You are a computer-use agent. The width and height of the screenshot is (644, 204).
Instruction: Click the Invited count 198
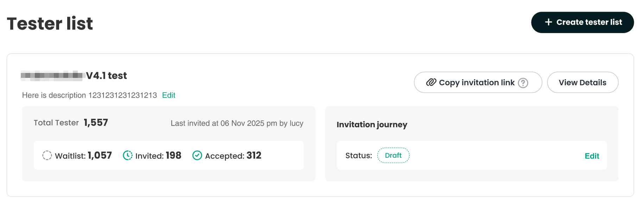click(173, 155)
